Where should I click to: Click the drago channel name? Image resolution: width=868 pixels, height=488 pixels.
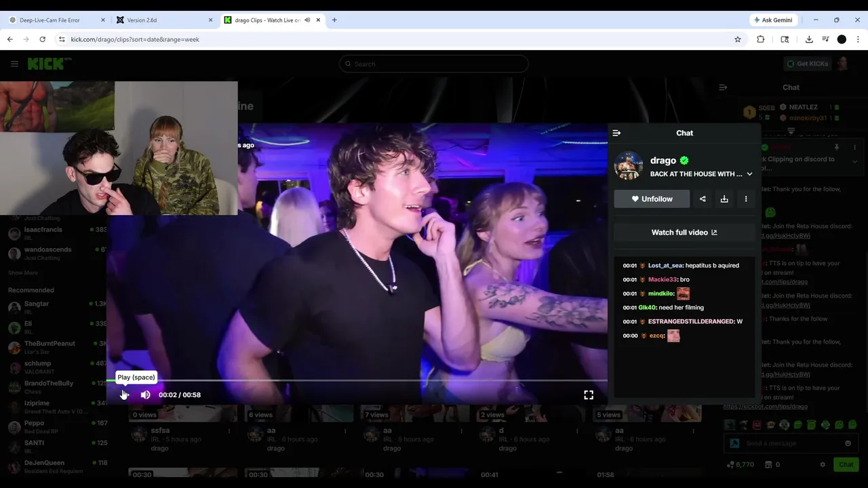click(663, 161)
